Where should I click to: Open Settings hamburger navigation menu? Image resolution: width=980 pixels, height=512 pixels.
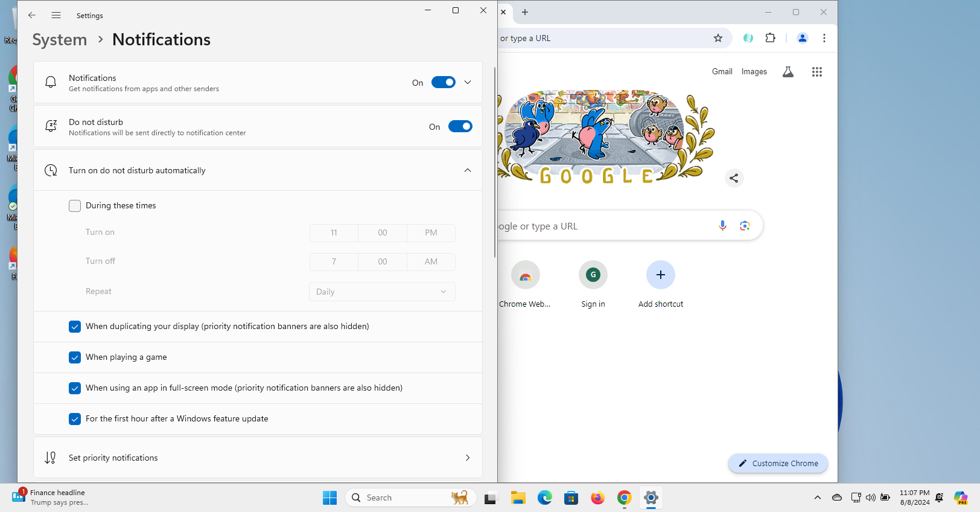pos(56,15)
